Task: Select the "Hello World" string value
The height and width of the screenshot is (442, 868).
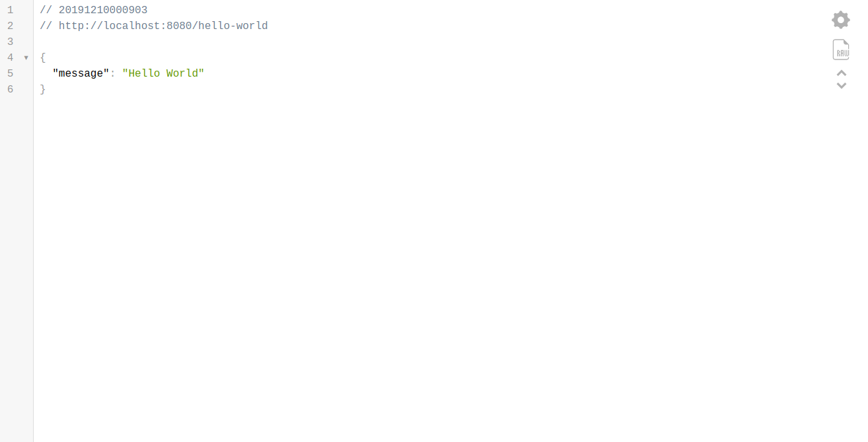Action: click(x=163, y=73)
